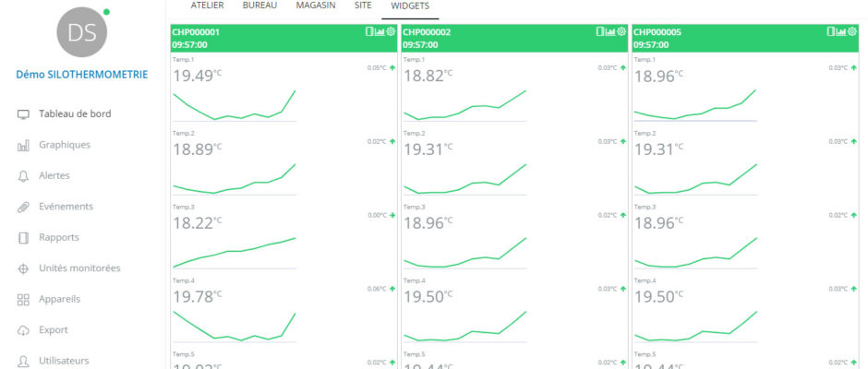Open report icon on CHP000001 widget
This screenshot has width=868, height=369.
pyautogui.click(x=369, y=31)
